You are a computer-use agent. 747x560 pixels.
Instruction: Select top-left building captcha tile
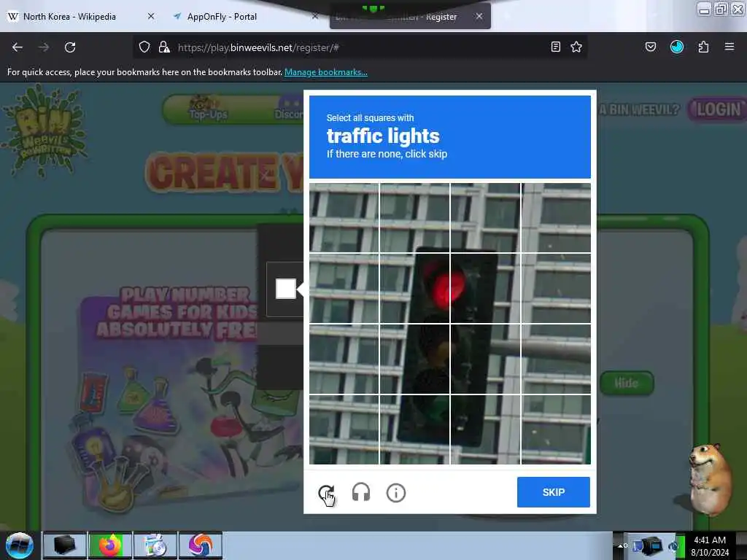[344, 217]
